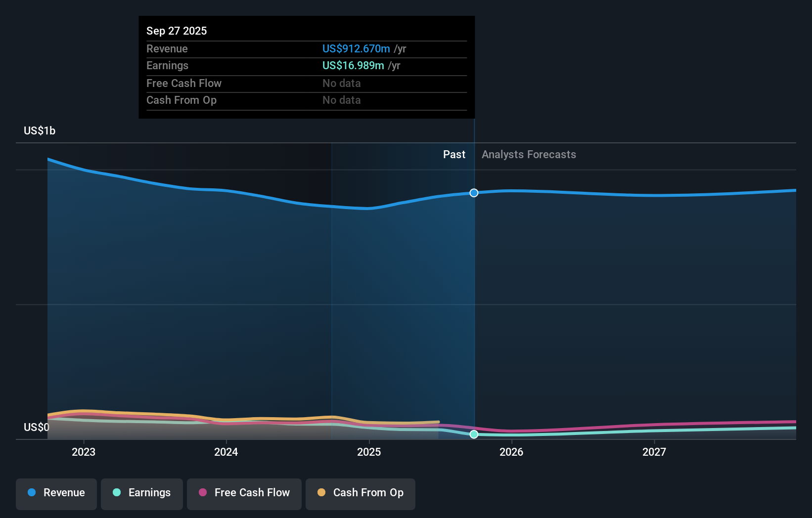This screenshot has height=518, width=812.
Task: Switch to the Analysts Forecasts section
Action: pos(529,154)
